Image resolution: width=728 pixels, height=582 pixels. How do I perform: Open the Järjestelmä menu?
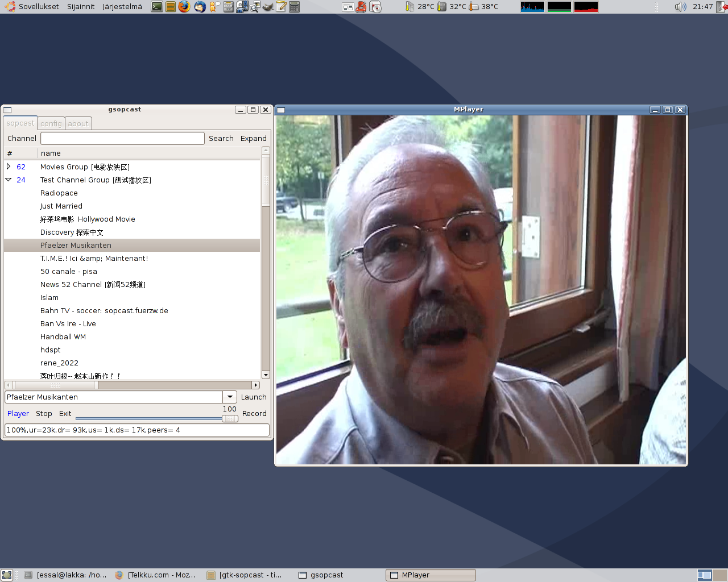[x=122, y=7]
